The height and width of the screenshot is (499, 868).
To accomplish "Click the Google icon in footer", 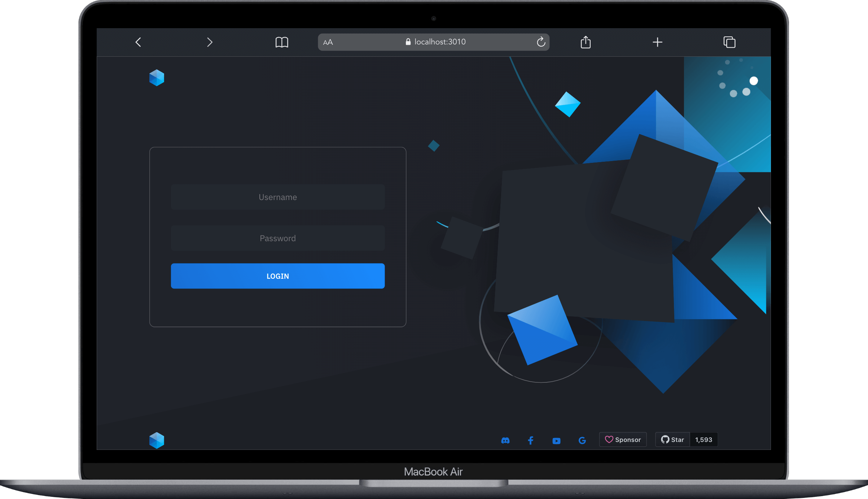I will click(582, 440).
